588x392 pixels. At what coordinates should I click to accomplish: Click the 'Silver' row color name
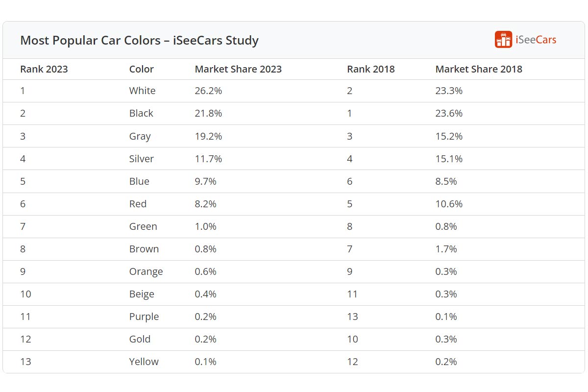coord(142,159)
